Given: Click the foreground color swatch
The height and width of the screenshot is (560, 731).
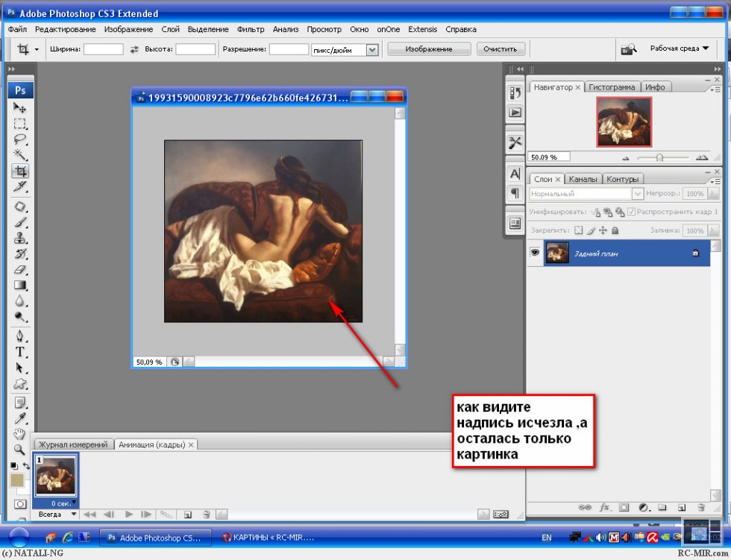Looking at the screenshot, I should (x=17, y=480).
